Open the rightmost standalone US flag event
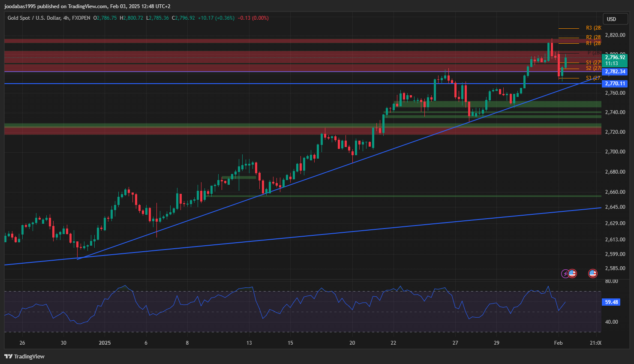Image resolution: width=634 pixels, height=364 pixels. click(593, 274)
